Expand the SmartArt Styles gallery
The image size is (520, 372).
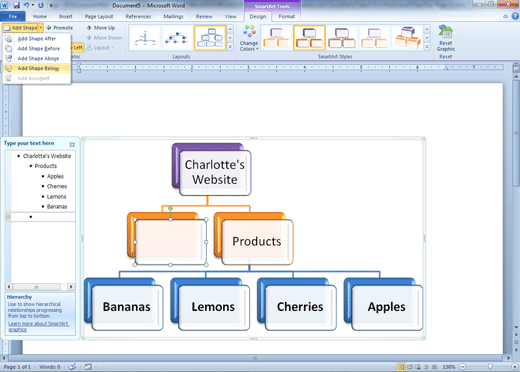point(427,47)
